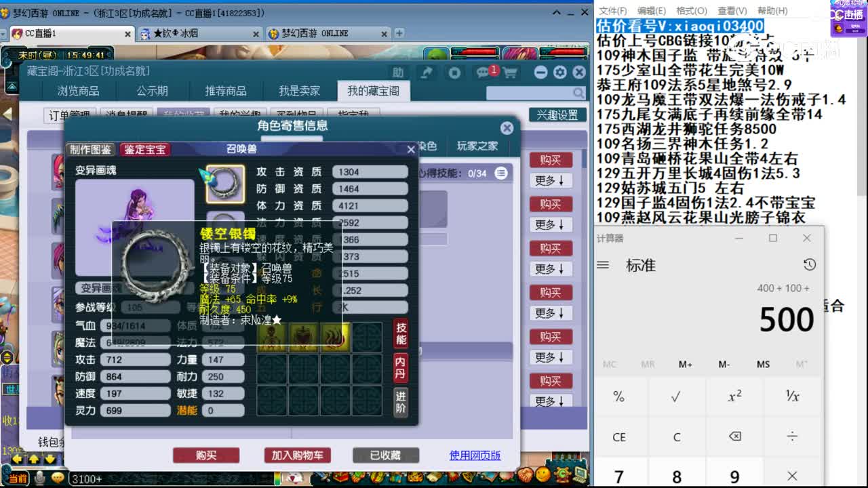
Task: Close the 角色寄售信息 dialog
Action: (507, 128)
